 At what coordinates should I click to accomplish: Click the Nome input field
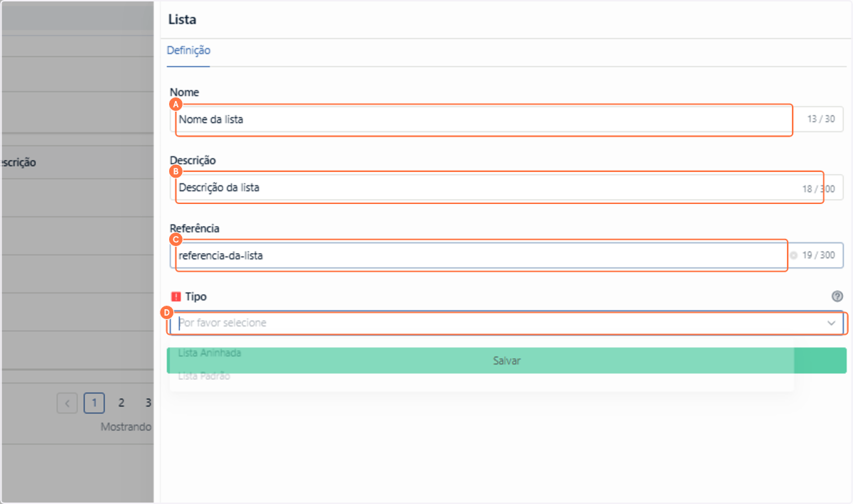pos(506,119)
